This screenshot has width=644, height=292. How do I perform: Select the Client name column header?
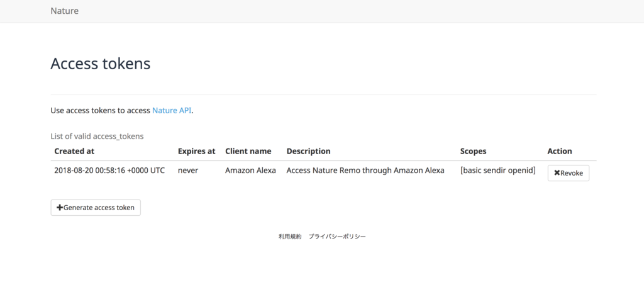(248, 151)
